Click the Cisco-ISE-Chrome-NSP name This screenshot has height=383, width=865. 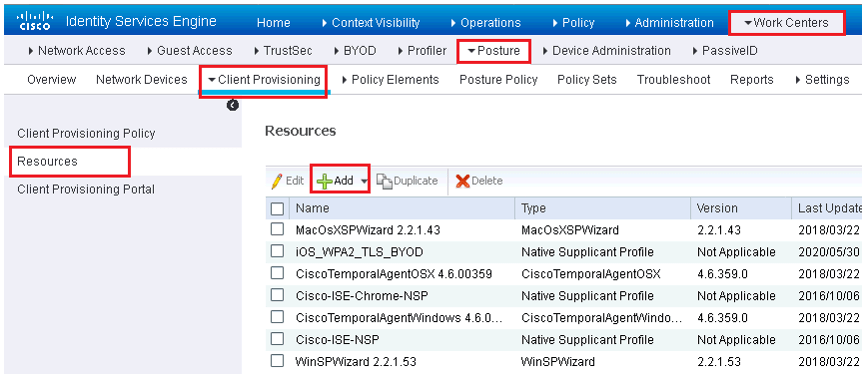(x=362, y=296)
